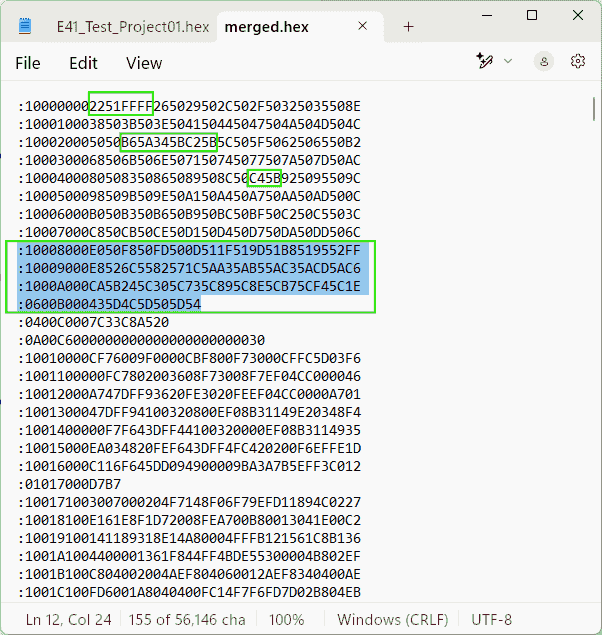Screen dimensions: 602x635
Task: Open Notepad settings gear
Action: point(577,62)
